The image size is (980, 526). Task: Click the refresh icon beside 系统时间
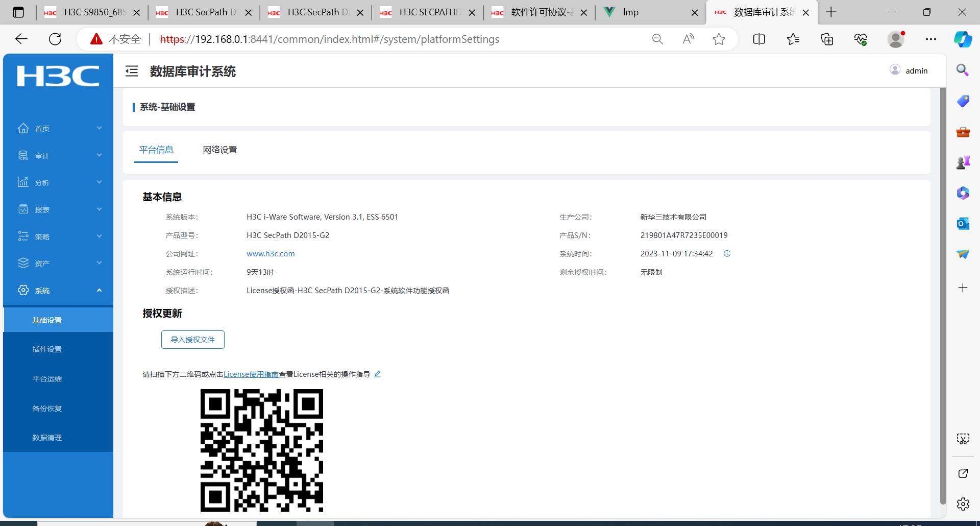coord(727,254)
